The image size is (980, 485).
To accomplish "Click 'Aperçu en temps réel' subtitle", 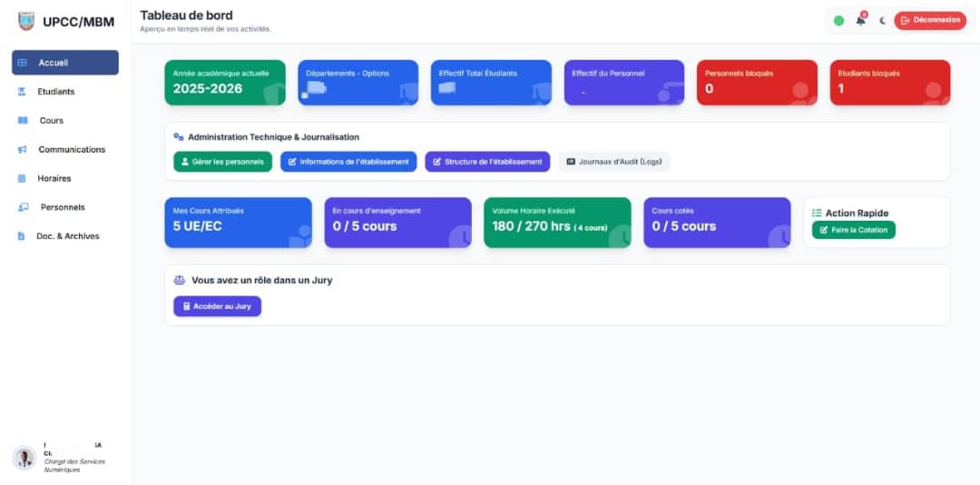I will (x=206, y=29).
